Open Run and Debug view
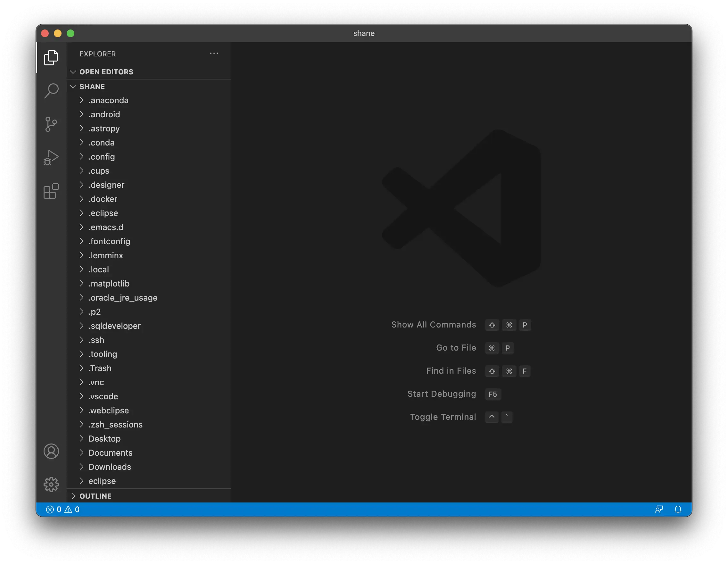The width and height of the screenshot is (728, 564). (x=51, y=158)
